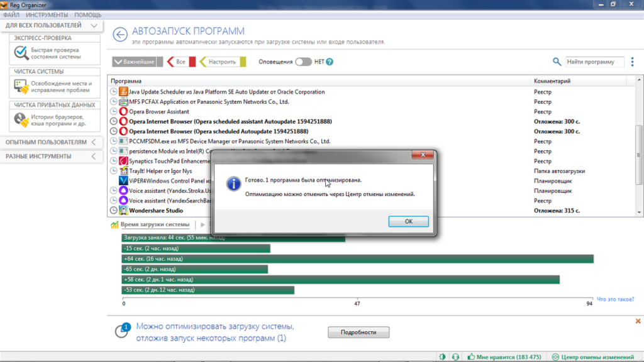Expand the Разные инструменты section
The height and width of the screenshot is (362, 644).
(x=52, y=156)
